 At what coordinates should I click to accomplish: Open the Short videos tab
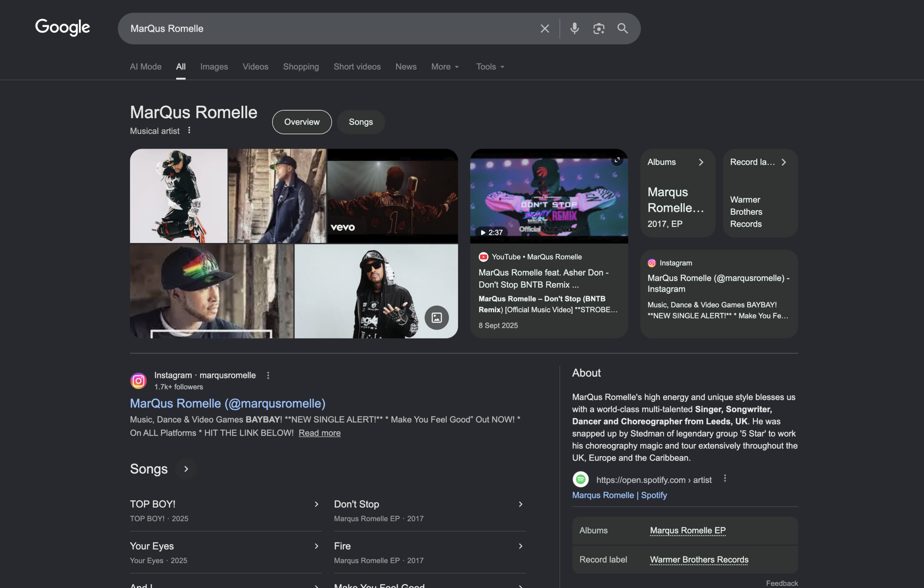pos(357,66)
